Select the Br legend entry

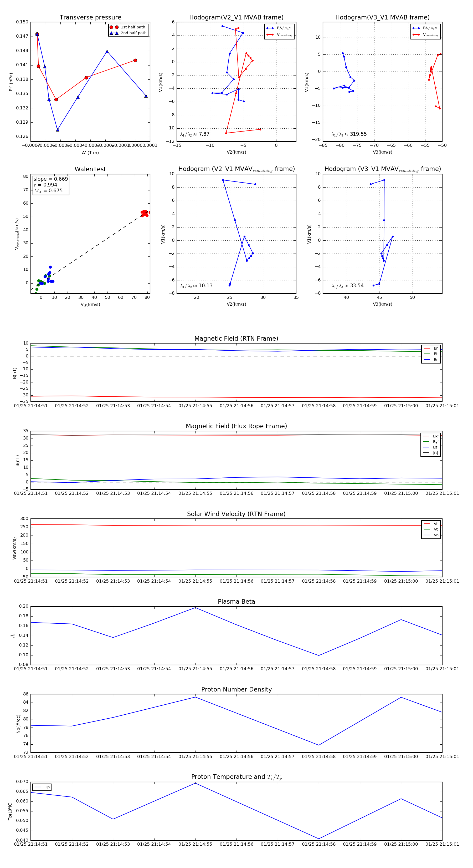[x=431, y=349]
